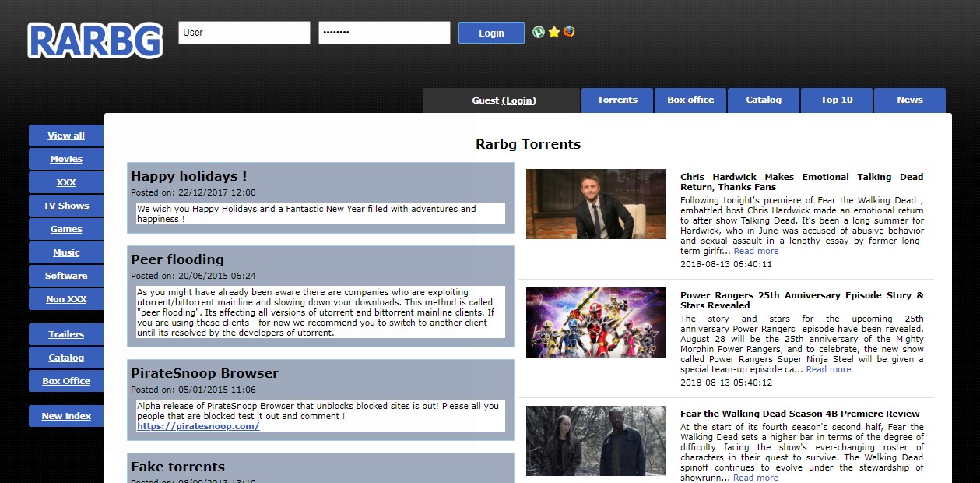Open the piratesnoop.com link
The height and width of the screenshot is (483, 980).
pyautogui.click(x=198, y=426)
